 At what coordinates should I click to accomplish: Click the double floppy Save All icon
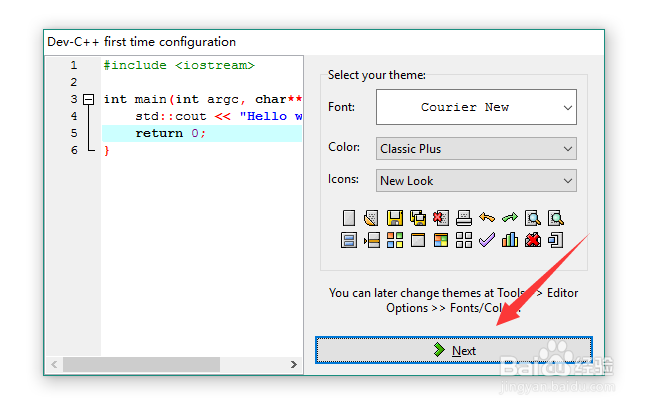point(418,218)
